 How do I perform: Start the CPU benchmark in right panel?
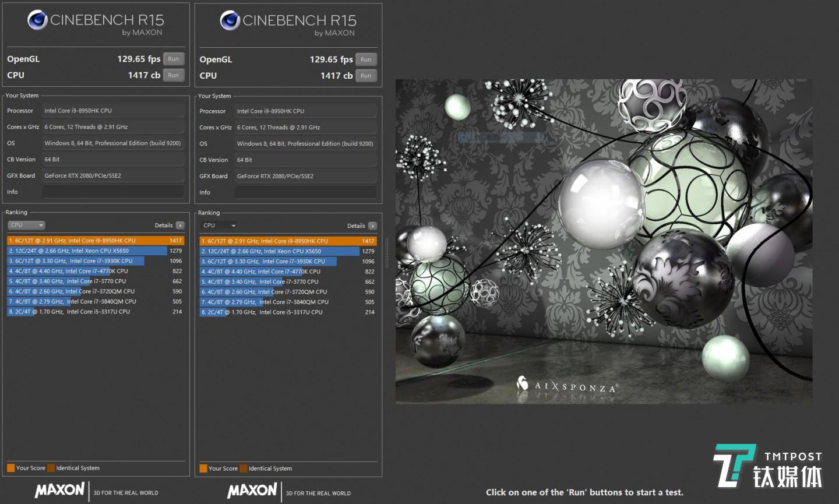(366, 76)
